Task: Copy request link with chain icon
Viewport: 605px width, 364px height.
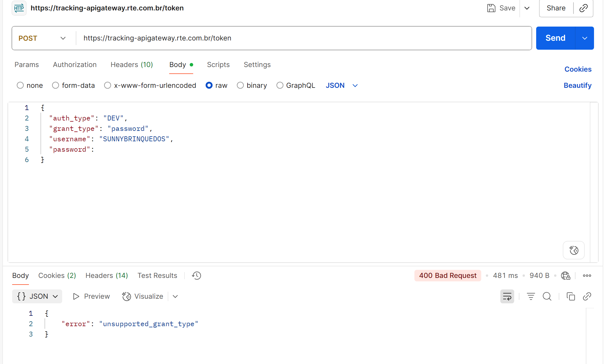Action: point(584,8)
